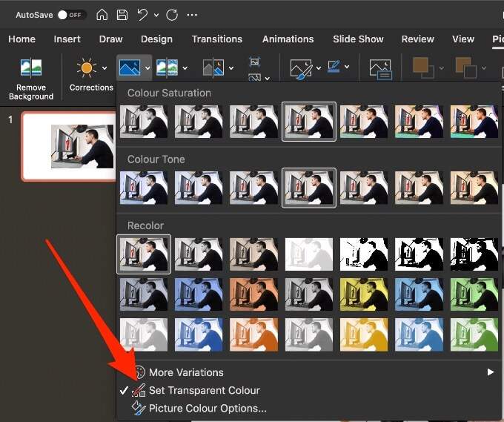504x422 pixels.
Task: Switch to the Home tab
Action: [x=21, y=39]
